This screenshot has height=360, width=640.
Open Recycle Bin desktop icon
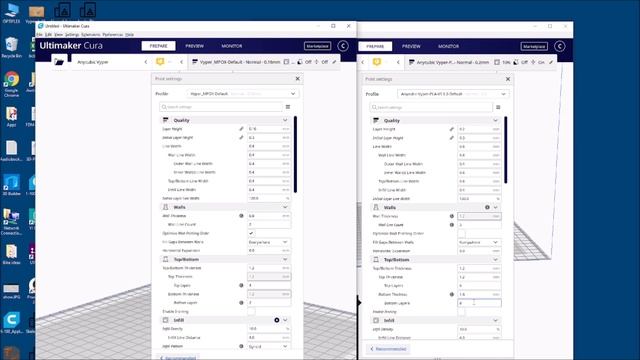coord(11,47)
